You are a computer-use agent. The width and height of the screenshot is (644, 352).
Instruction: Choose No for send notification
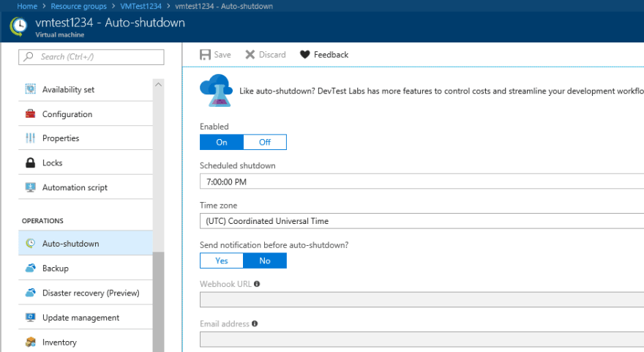(x=265, y=261)
